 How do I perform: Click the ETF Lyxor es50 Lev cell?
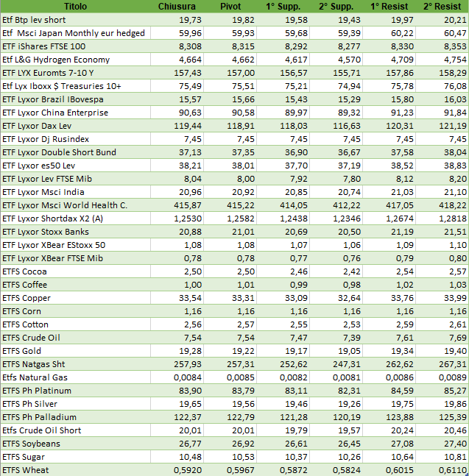coord(75,166)
